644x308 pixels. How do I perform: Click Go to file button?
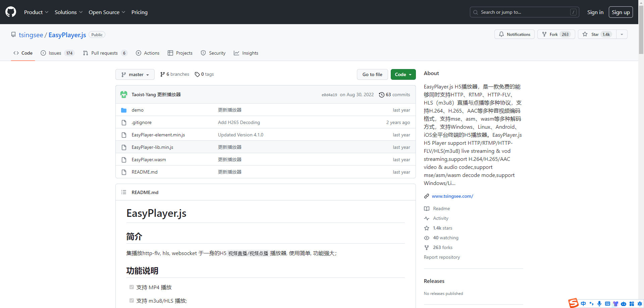pyautogui.click(x=372, y=74)
